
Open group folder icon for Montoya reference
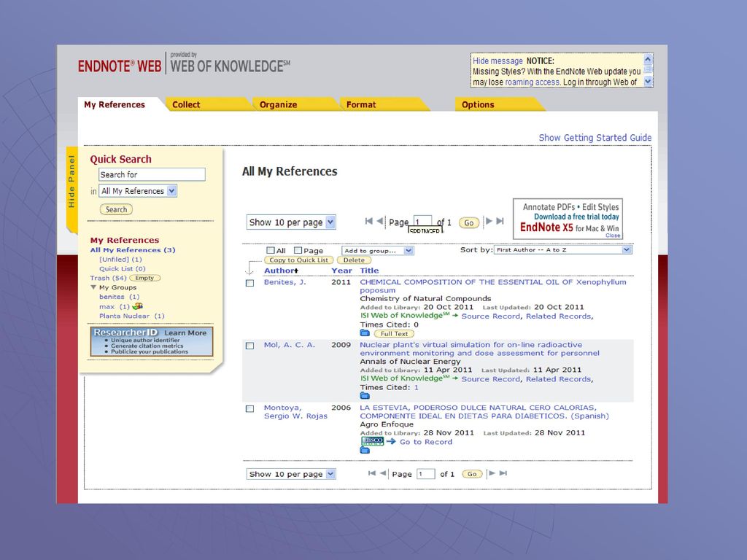pyautogui.click(x=365, y=450)
